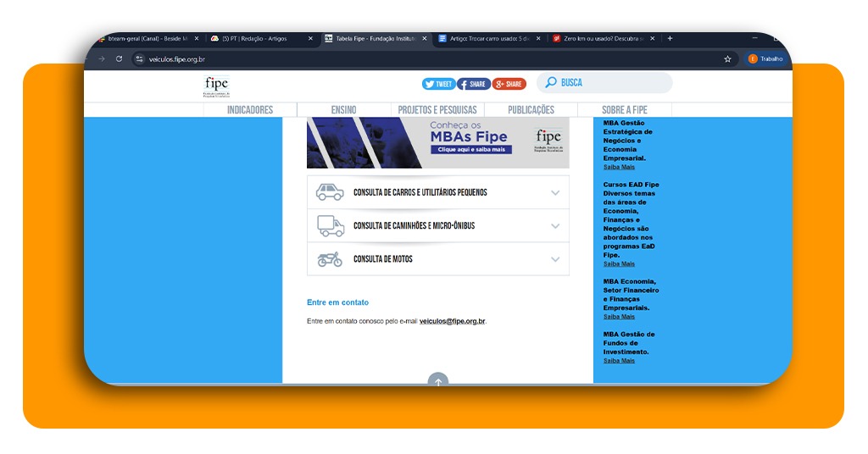Click the Busca search field
The image size is (868, 454).
[x=610, y=83]
